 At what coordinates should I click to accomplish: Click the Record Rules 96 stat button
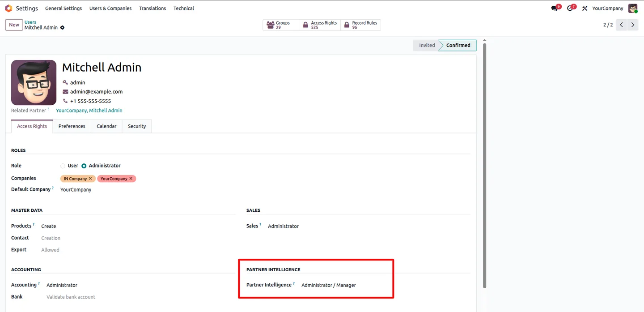point(361,25)
